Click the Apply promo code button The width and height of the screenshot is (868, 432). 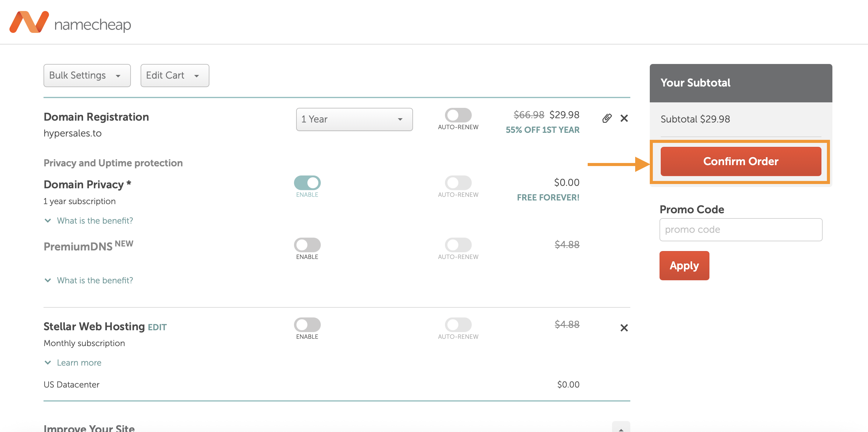click(x=684, y=266)
